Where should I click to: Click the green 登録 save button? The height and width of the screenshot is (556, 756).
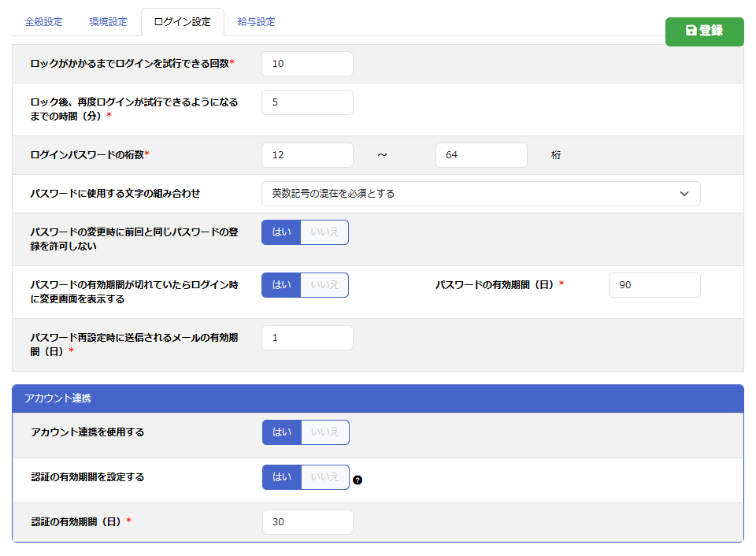pyautogui.click(x=704, y=31)
